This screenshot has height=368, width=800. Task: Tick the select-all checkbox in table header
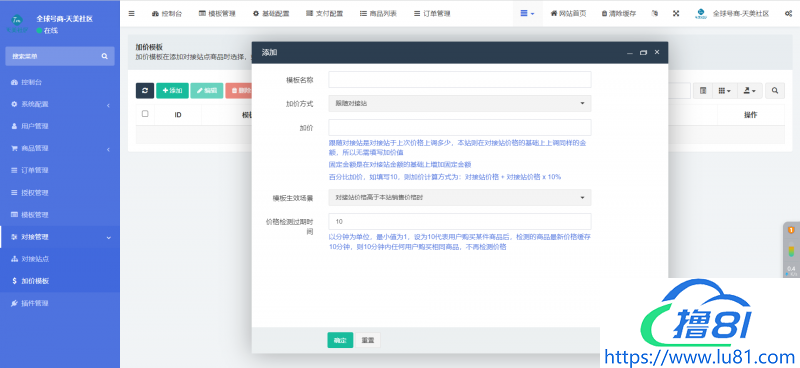145,114
